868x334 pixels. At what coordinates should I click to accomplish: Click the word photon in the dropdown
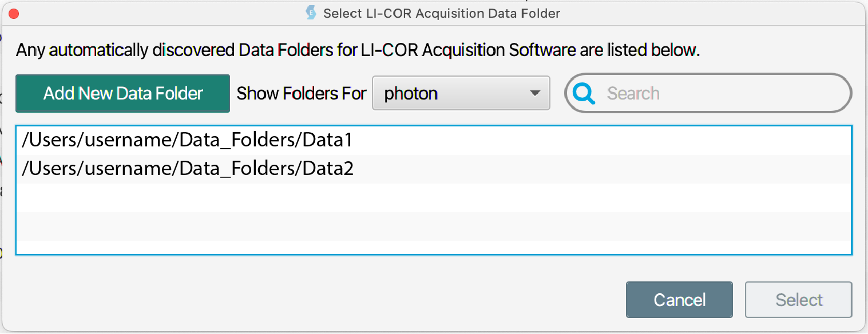tap(411, 93)
